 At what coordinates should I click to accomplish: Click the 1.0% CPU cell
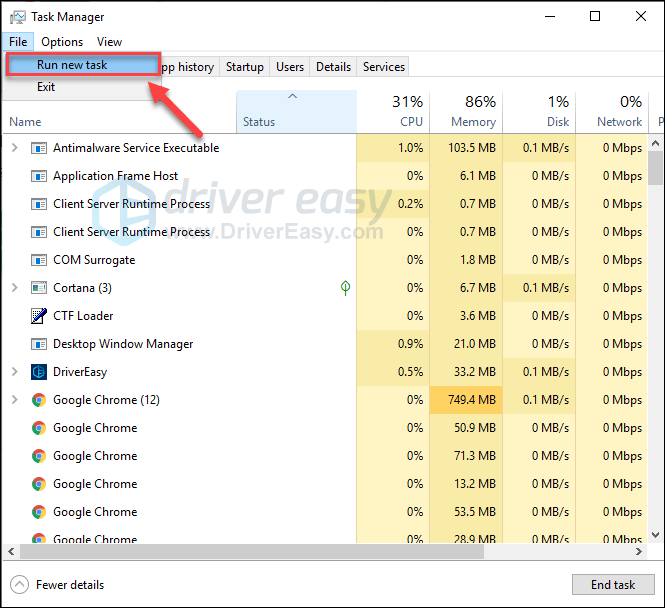[x=393, y=148]
